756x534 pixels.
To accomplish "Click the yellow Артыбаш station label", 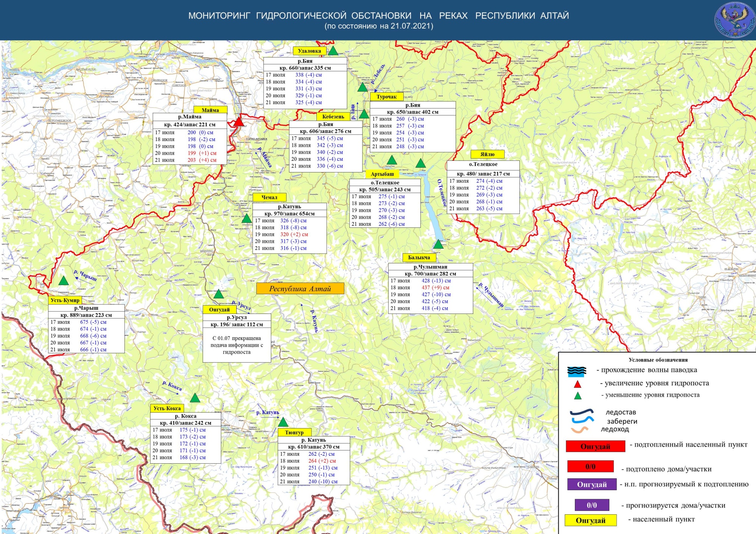I will 382,174.
